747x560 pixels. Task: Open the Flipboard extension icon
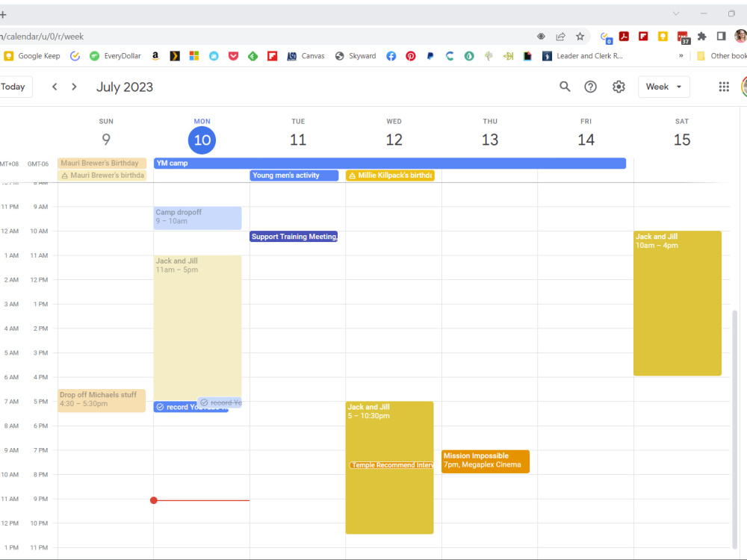click(643, 36)
